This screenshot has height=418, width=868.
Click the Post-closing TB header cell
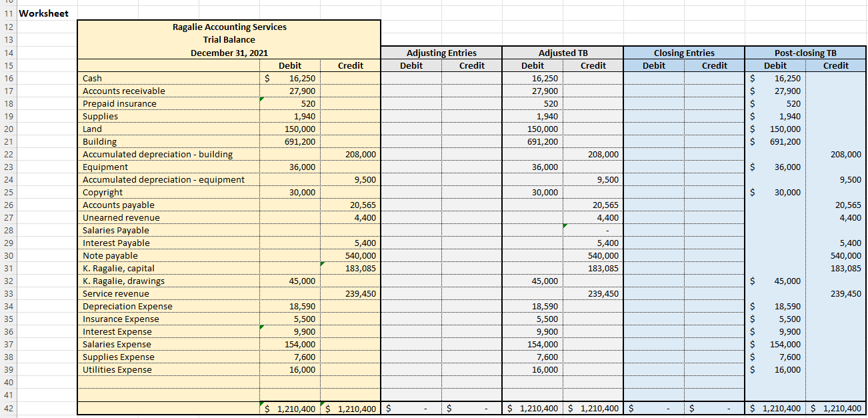click(x=805, y=53)
